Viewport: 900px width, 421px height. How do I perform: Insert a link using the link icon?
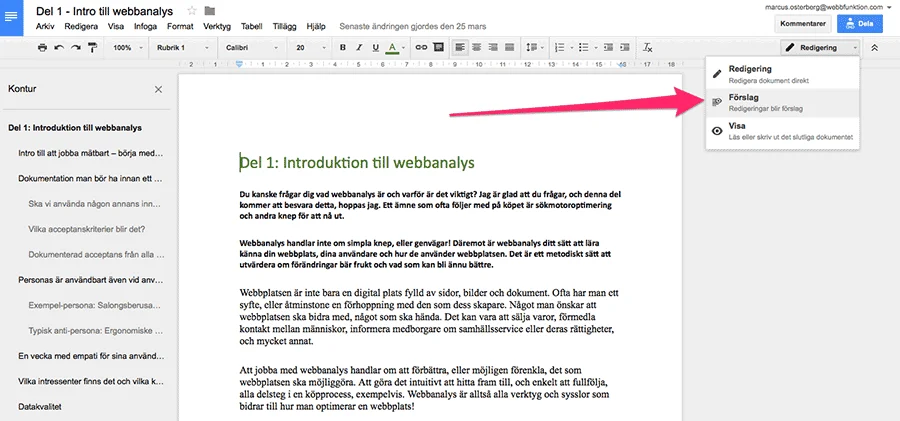click(x=421, y=47)
